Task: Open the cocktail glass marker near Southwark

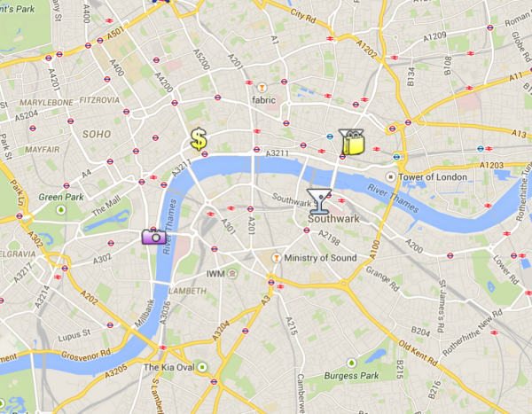Action: [x=319, y=201]
